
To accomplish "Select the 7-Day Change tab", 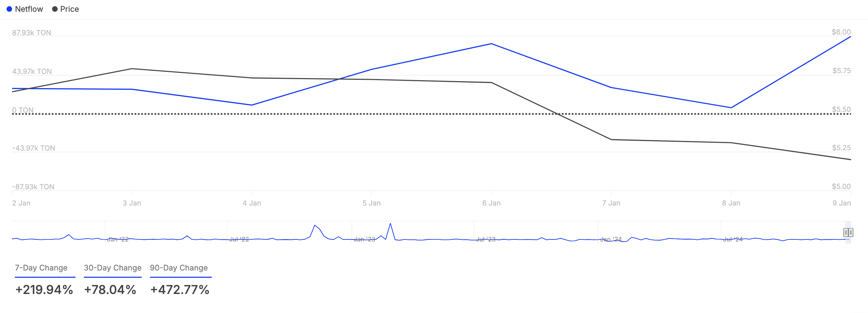I will [x=41, y=268].
